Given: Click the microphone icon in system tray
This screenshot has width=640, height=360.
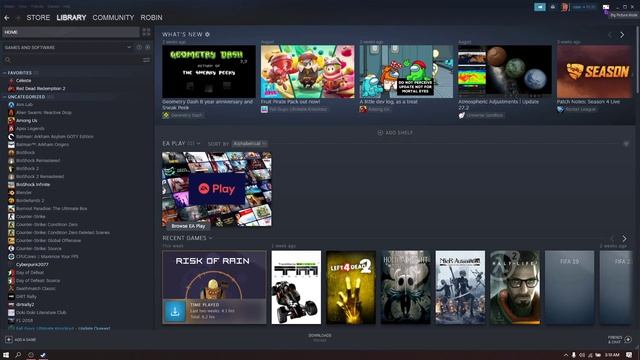Looking at the screenshot, I should pos(573,355).
